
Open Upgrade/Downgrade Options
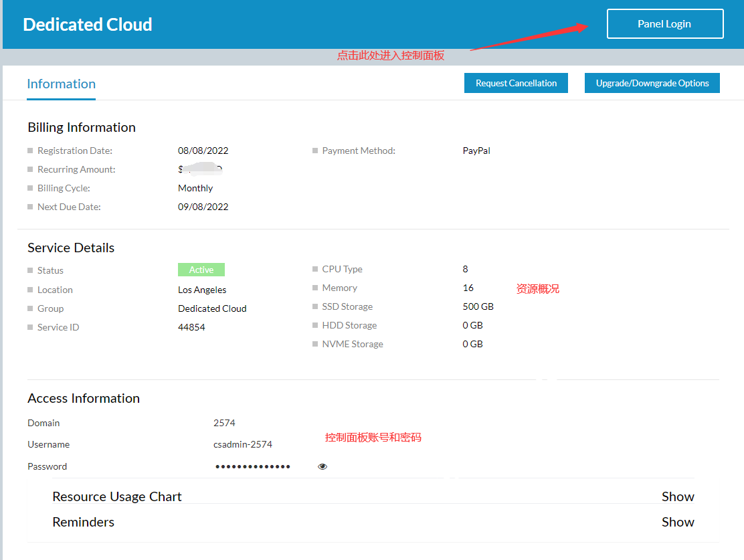click(x=652, y=84)
